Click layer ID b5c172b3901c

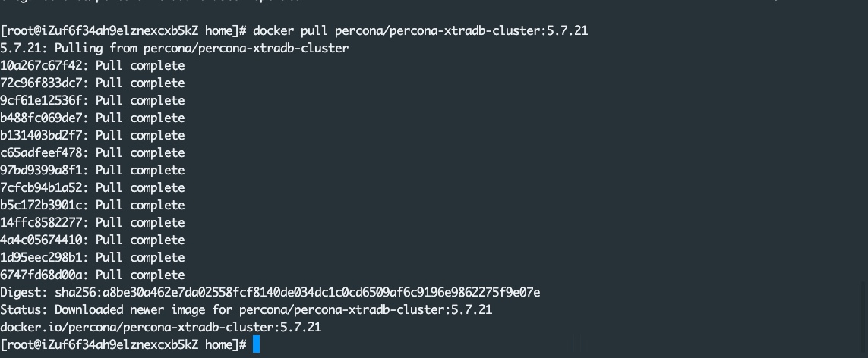(x=43, y=206)
